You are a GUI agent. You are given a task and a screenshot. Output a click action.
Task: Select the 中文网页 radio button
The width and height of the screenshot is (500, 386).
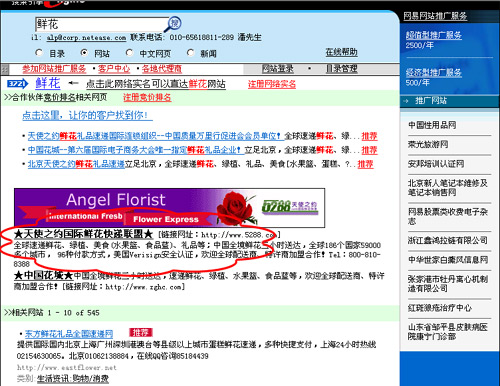tap(129, 53)
